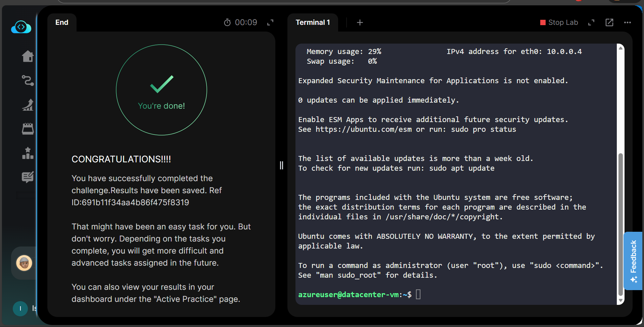Open the Feedback side panel

click(633, 261)
